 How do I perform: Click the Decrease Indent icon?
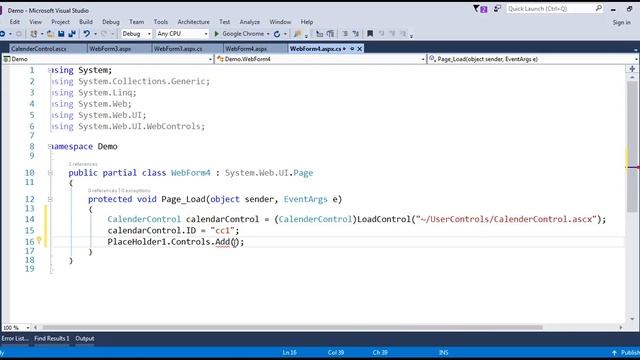pyautogui.click(x=320, y=34)
